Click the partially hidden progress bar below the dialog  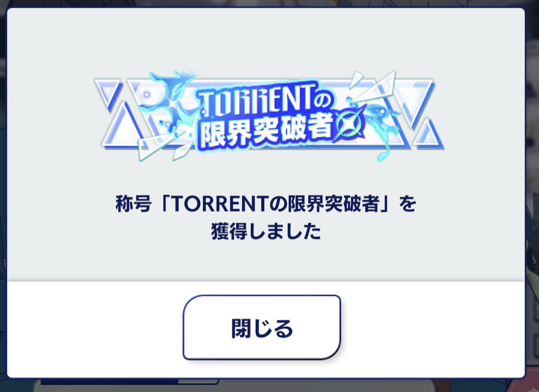pos(130,381)
